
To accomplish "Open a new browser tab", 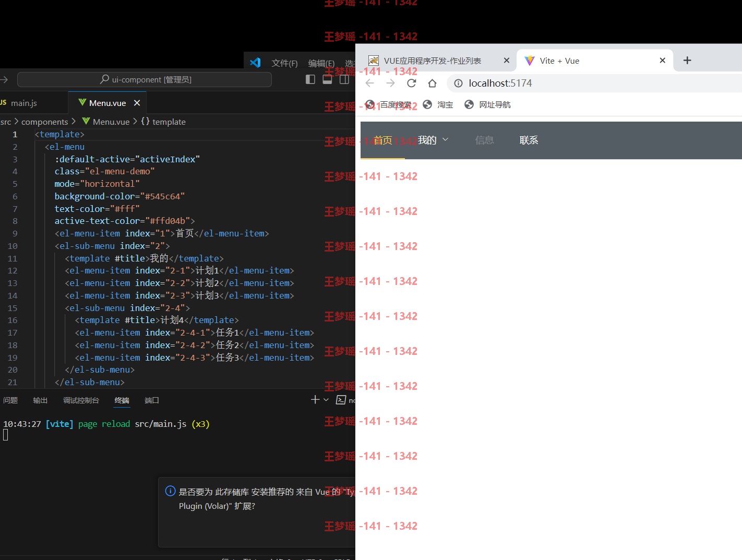I will [x=687, y=61].
